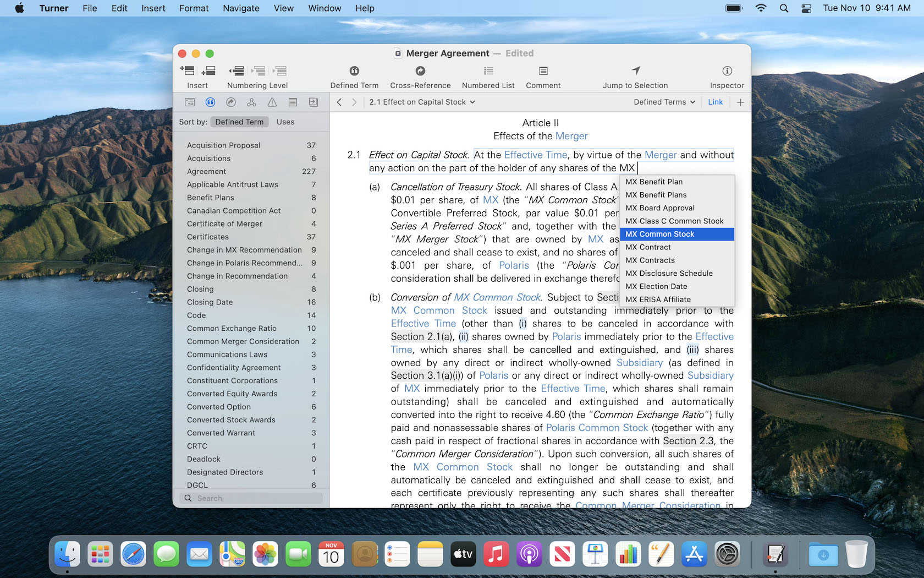Show the outline sidebar tab icon
Viewport: 924px width, 578px height.
[x=190, y=102]
